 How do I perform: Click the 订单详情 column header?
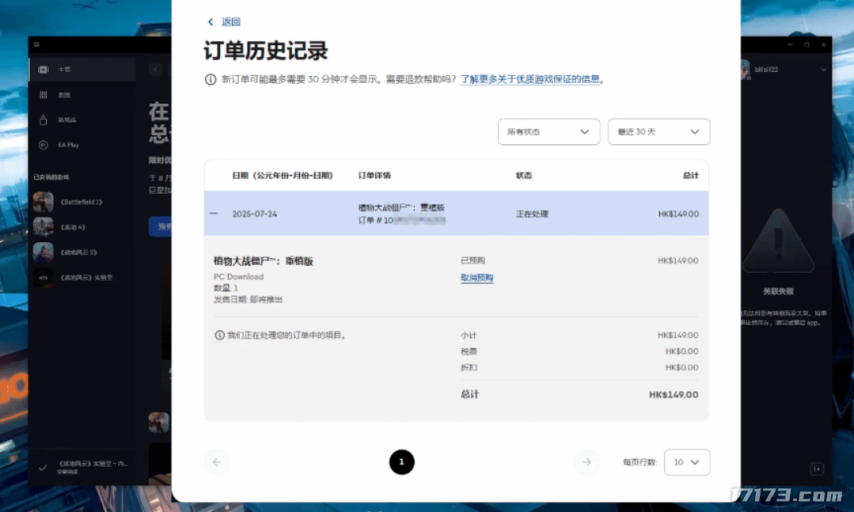(x=374, y=175)
